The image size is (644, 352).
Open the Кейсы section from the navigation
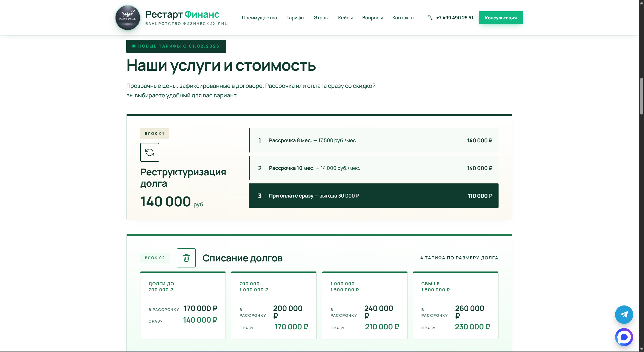click(x=345, y=18)
